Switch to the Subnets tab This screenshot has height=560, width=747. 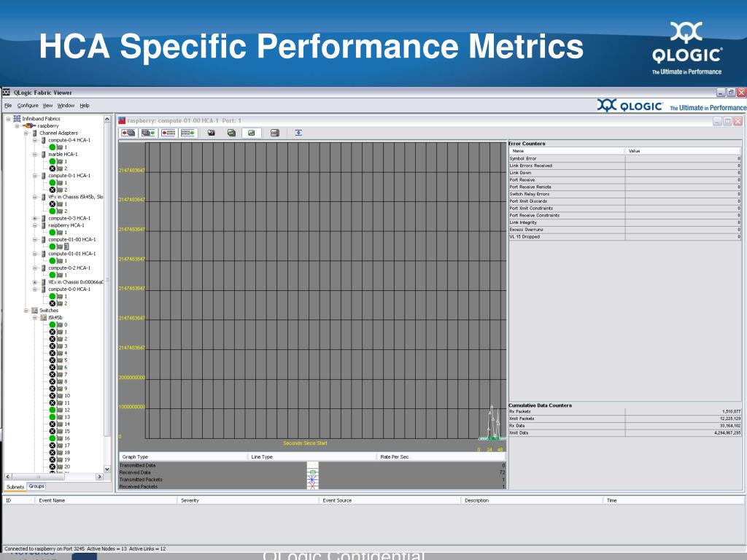pyautogui.click(x=15, y=486)
